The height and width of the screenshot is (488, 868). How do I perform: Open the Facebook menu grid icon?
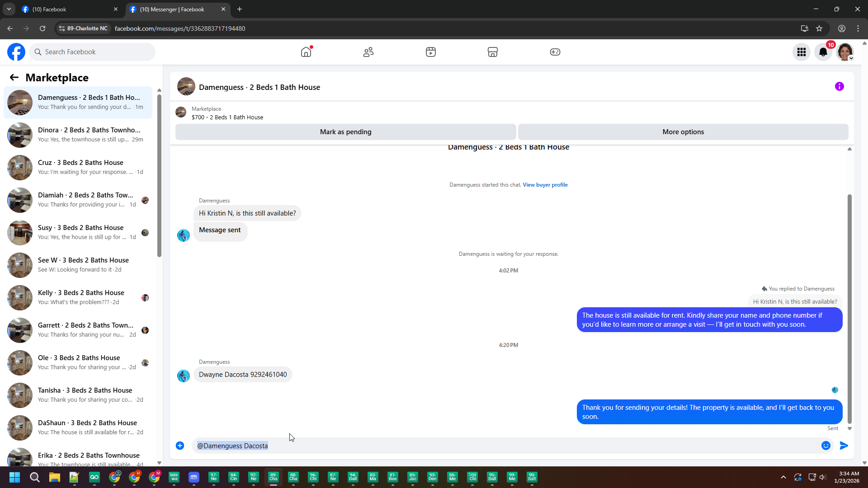[802, 52]
